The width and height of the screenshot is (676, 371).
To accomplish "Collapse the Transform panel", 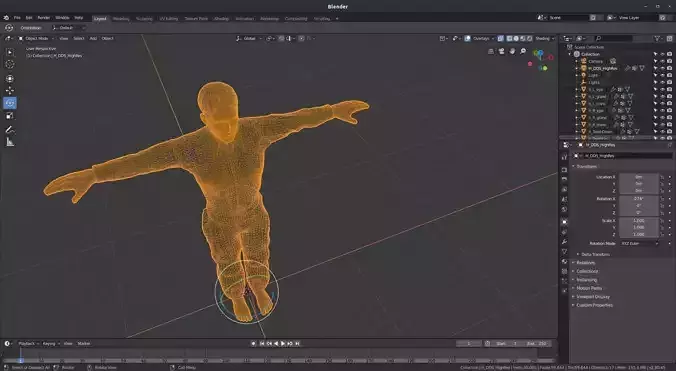I will [x=587, y=166].
